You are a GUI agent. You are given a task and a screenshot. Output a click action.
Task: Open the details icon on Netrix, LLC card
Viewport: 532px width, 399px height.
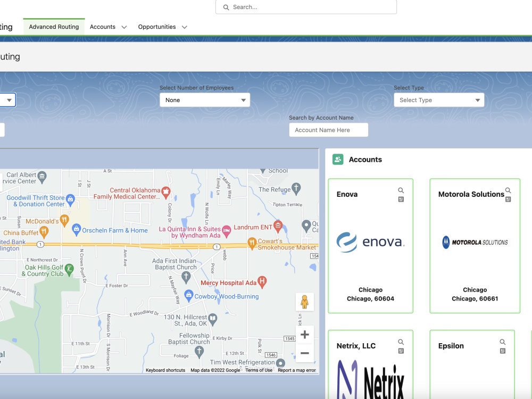(401, 351)
